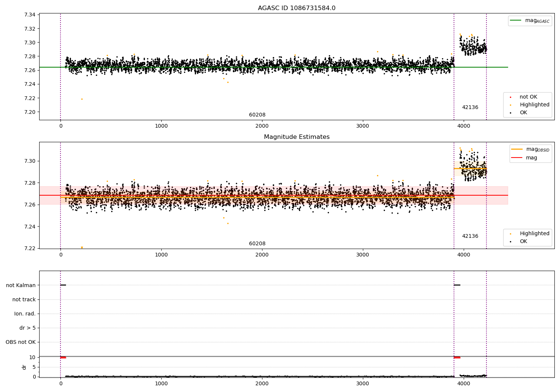Select the red 'not OK' legend entry
Image resolution: width=560 pixels, height=392 pixels.
528,97
